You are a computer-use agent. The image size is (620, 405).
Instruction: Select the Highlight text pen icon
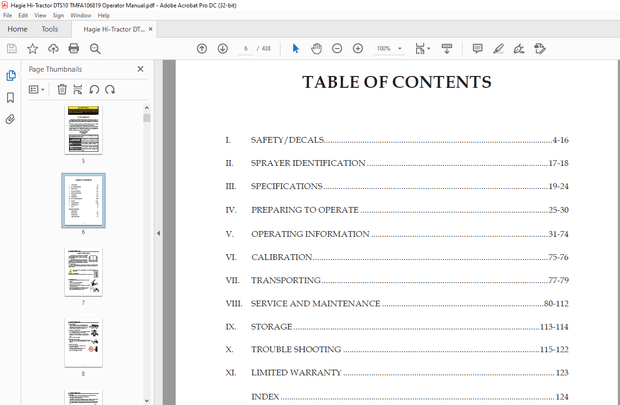pos(498,49)
